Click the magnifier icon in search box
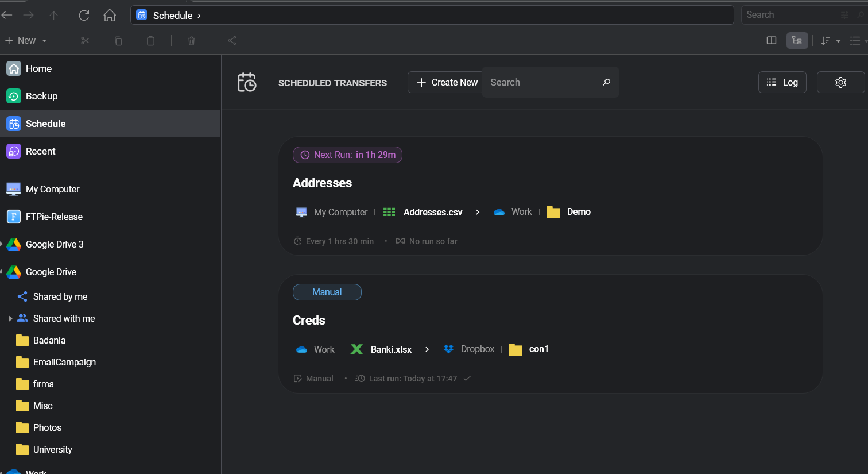 606,82
